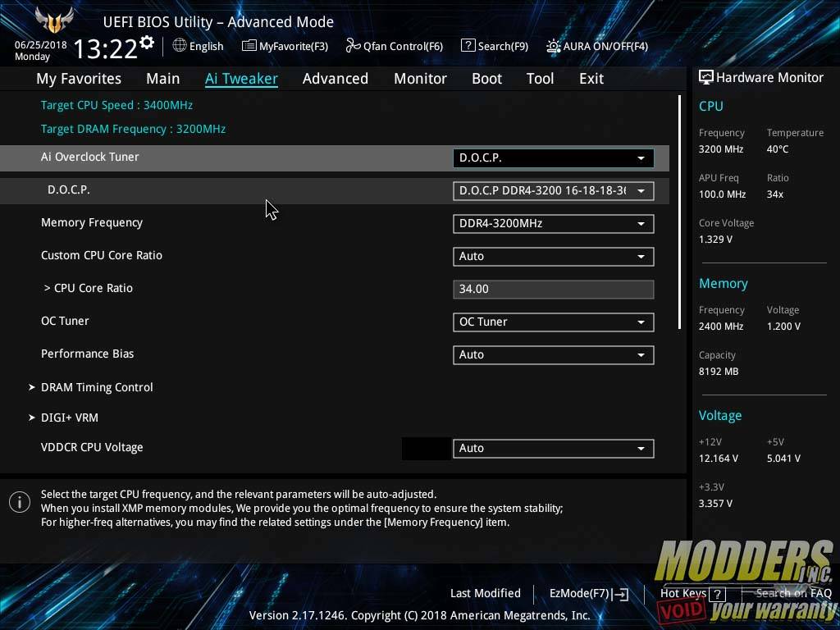Click the APU Freq value 100.0 MHz
Image resolution: width=840 pixels, height=630 pixels.
[722, 194]
